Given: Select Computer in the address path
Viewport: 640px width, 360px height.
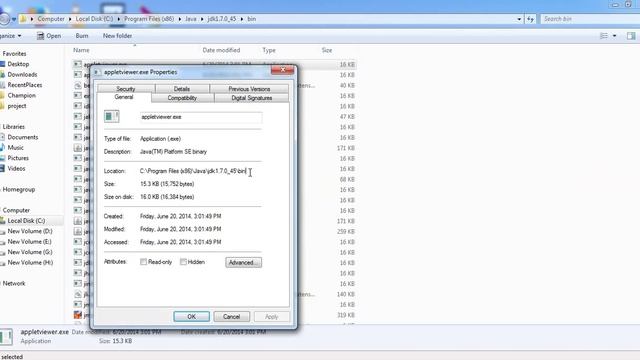Looking at the screenshot, I should (51, 19).
